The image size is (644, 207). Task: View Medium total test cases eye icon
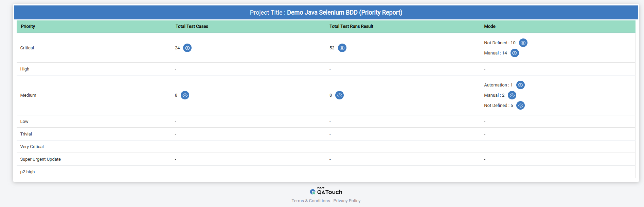coord(185,95)
